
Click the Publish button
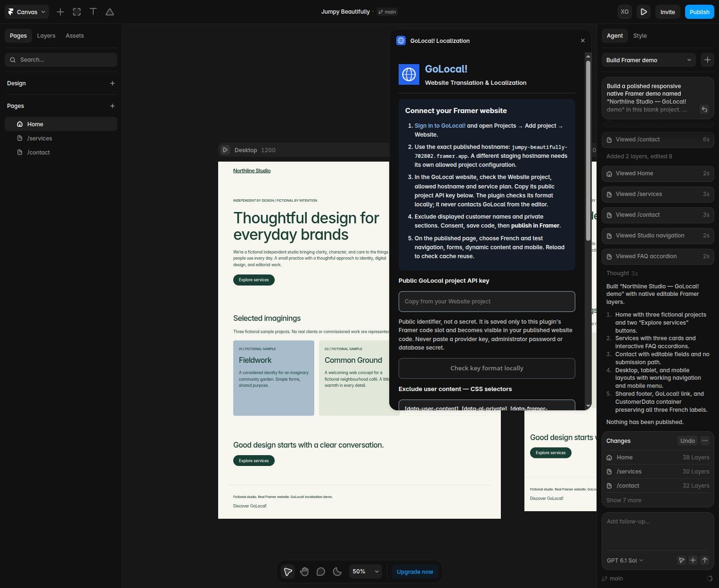(699, 12)
